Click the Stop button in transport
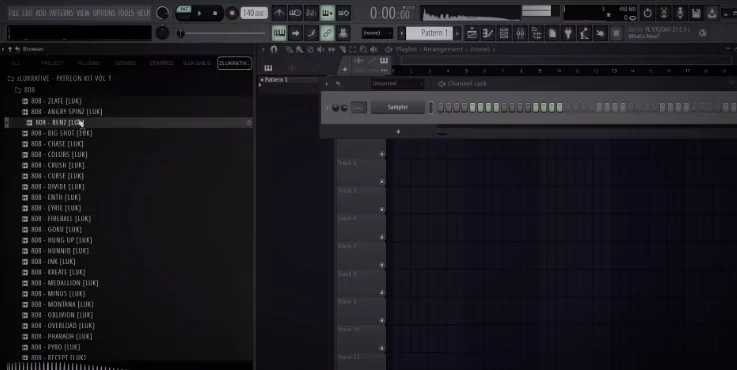This screenshot has height=370, width=737. (215, 13)
